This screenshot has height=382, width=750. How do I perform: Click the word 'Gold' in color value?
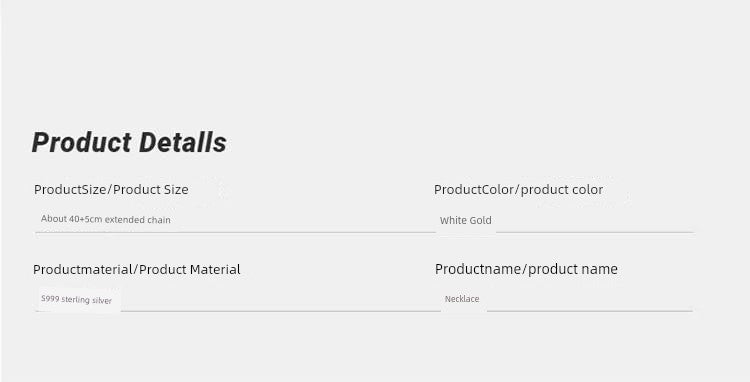480,220
